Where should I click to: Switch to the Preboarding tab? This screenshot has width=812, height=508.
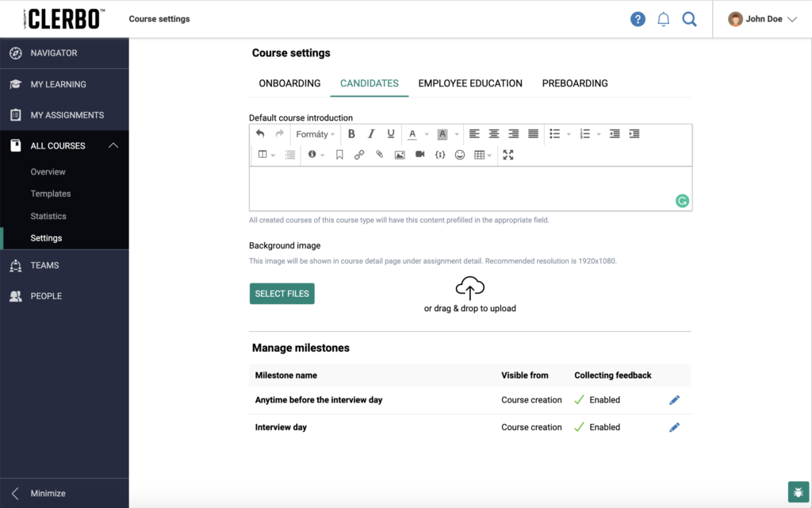[575, 83]
